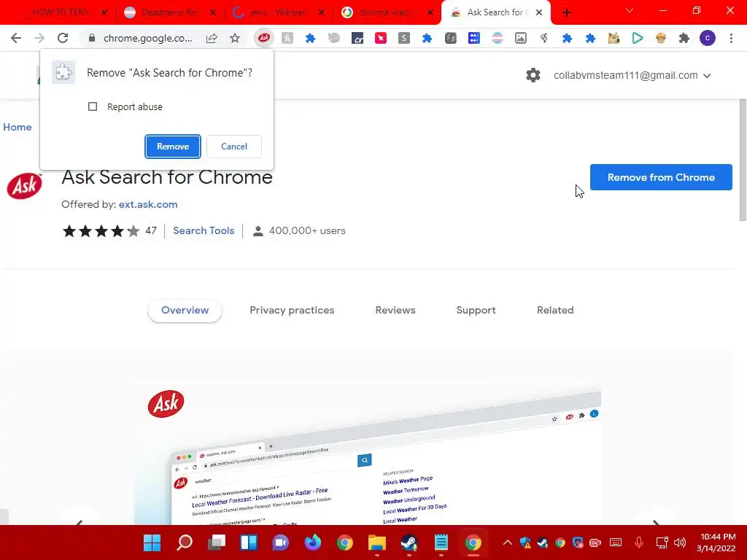Open the Privacy practices tab

(292, 310)
